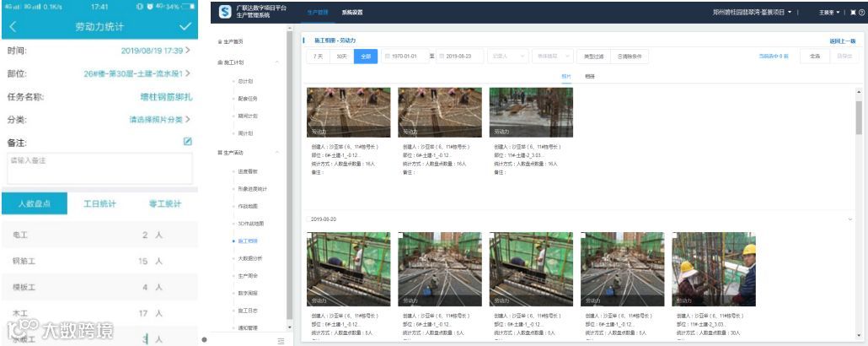The height and width of the screenshot is (346, 868).
Task: Click the sidebar vertical scrollbar
Action: coord(289,175)
